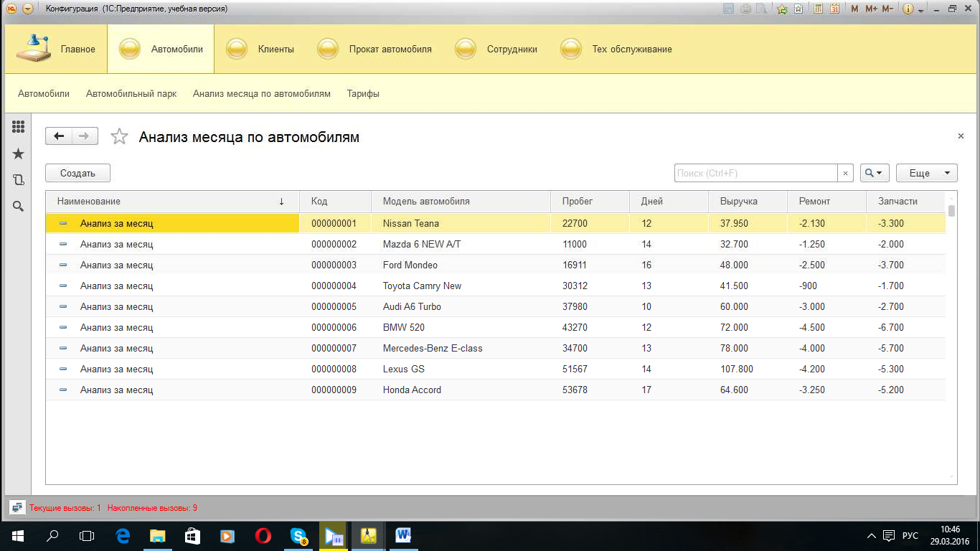The width and height of the screenshot is (980, 551).
Task: Click the Пробег column header
Action: [590, 201]
